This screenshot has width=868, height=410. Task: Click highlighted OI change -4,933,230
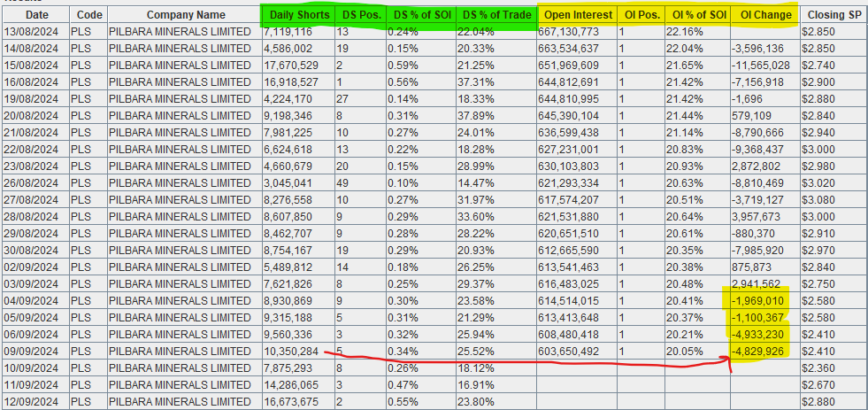[x=757, y=335]
